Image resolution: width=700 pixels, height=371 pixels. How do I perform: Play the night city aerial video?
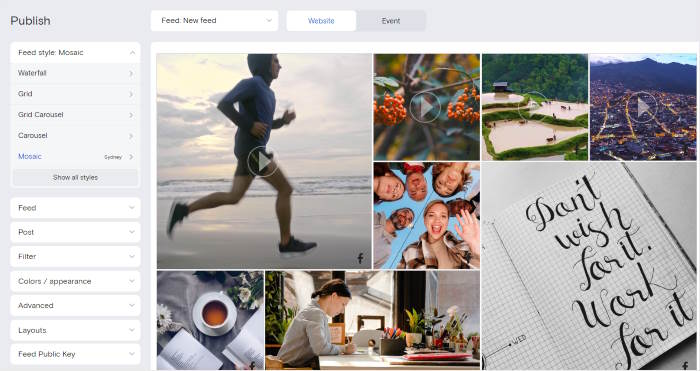tap(642, 107)
